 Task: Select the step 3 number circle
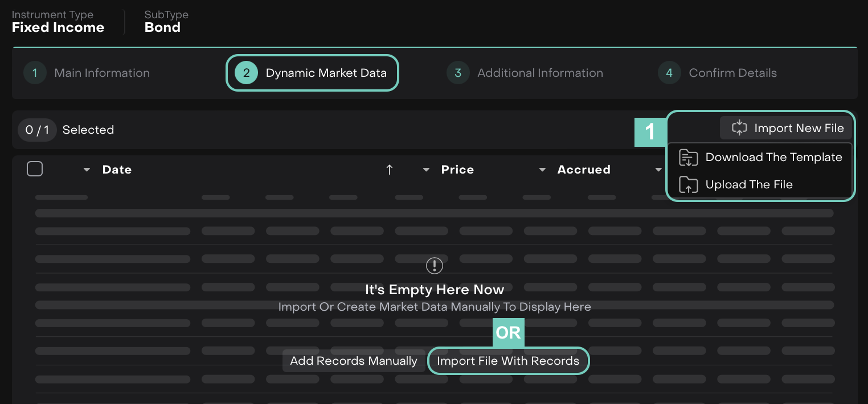pyautogui.click(x=458, y=73)
